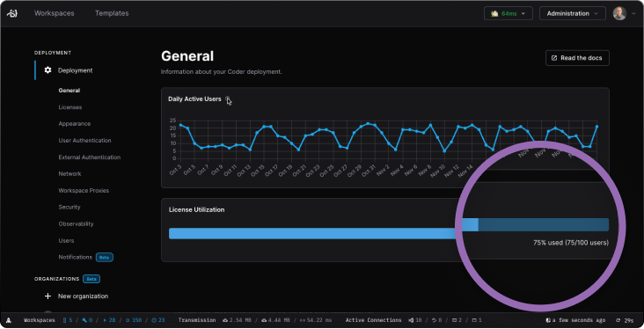
Task: Click the License Utilization heading
Action: pos(197,209)
